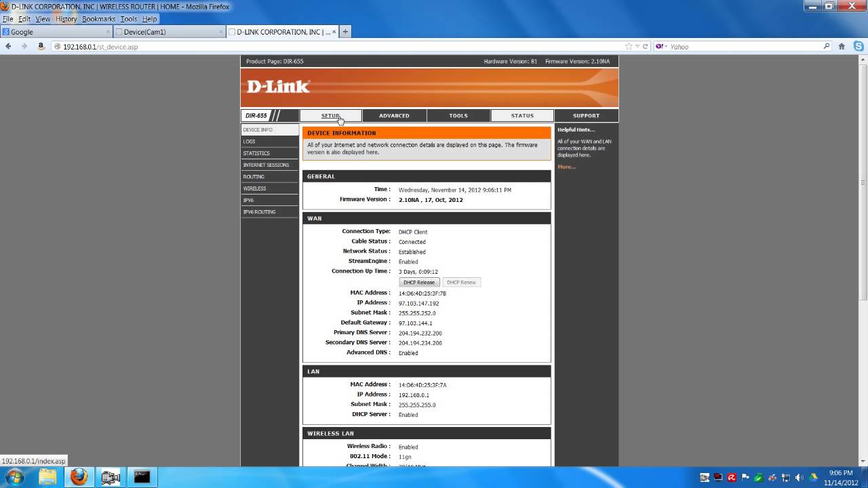Viewport: 868px width, 488px height.
Task: Switch to the Device(Cam1) tab
Action: pyautogui.click(x=169, y=32)
